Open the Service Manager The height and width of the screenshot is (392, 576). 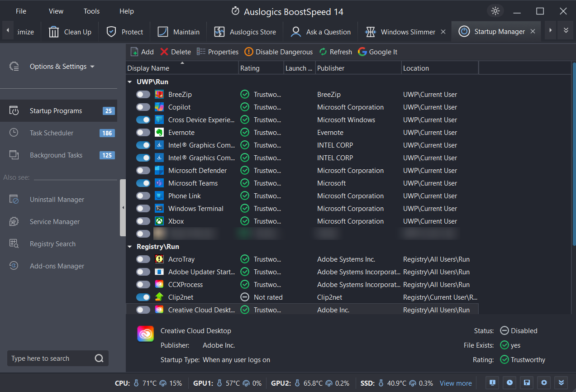54,221
